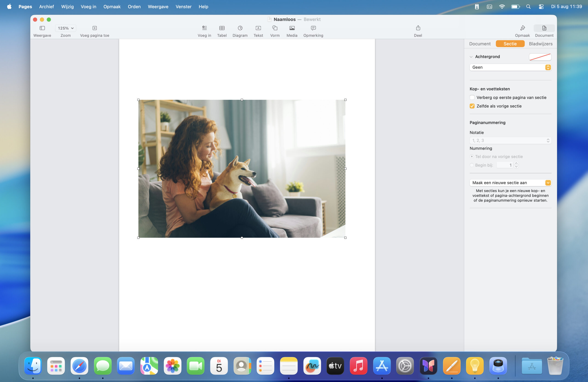
Task: Click the Media toolbar icon
Action: (292, 28)
